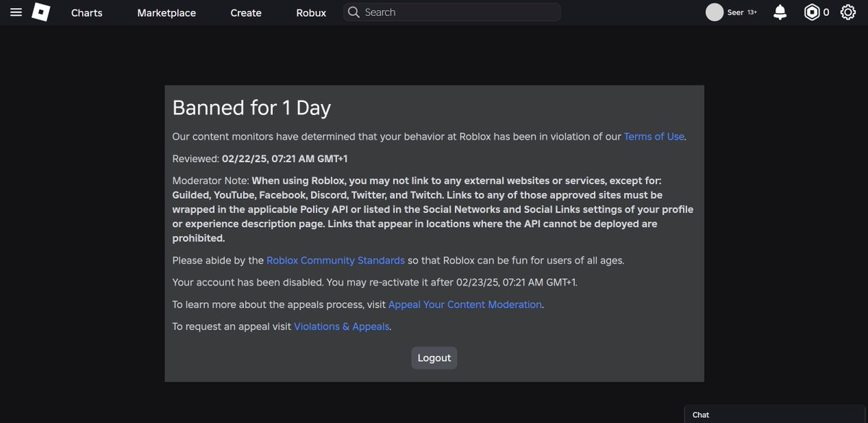868x423 pixels.
Task: Open the settings gear menu
Action: (848, 12)
